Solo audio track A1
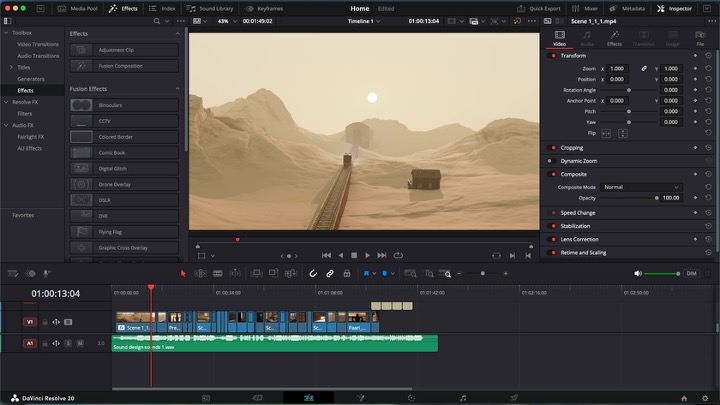Image resolution: width=720 pixels, height=405 pixels. tap(68, 343)
